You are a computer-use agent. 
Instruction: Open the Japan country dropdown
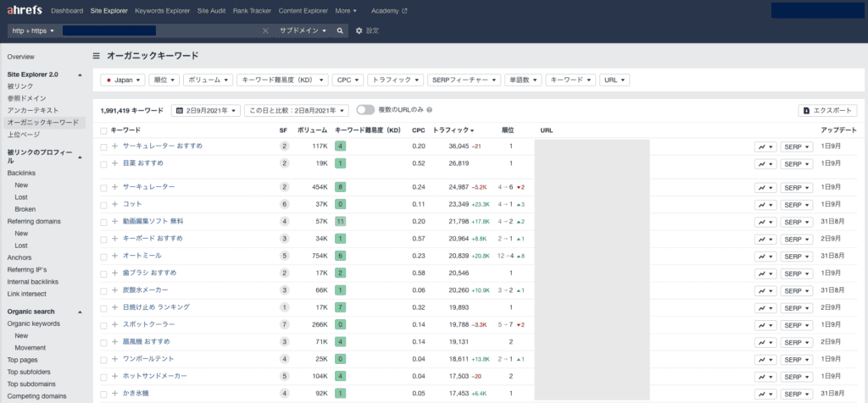click(122, 80)
